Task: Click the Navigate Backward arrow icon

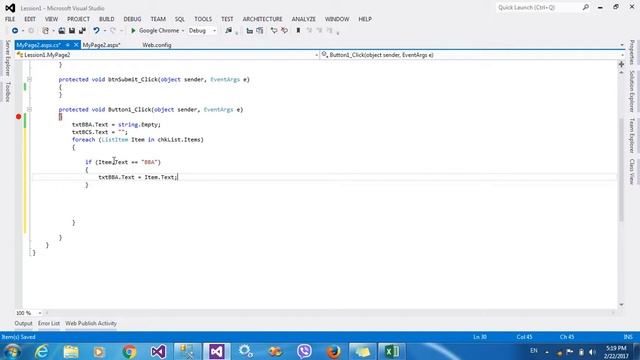Action: click(x=15, y=31)
